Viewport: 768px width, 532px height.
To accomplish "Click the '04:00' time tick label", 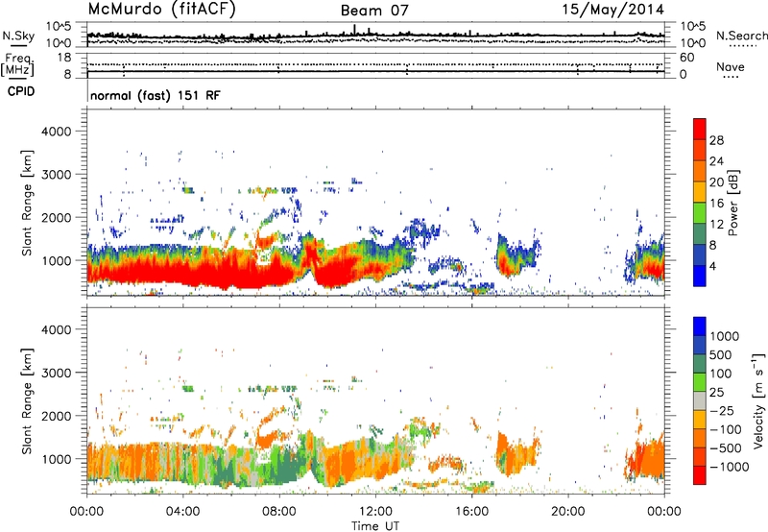I will click(182, 512).
